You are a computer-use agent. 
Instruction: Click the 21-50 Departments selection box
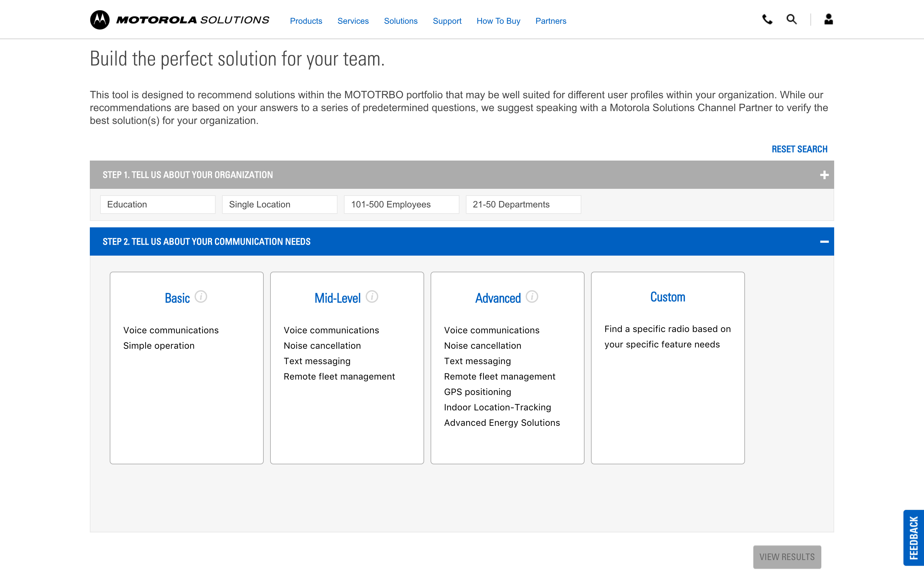point(523,205)
